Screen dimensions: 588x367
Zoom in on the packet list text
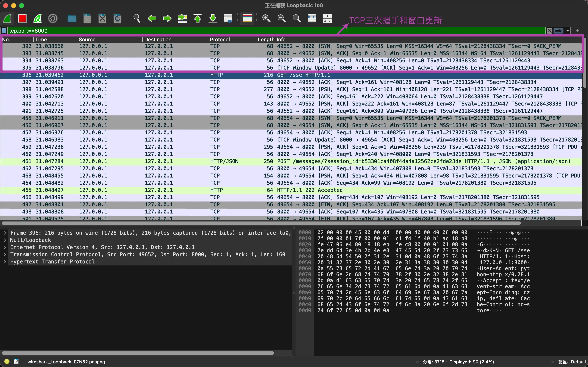(266, 18)
